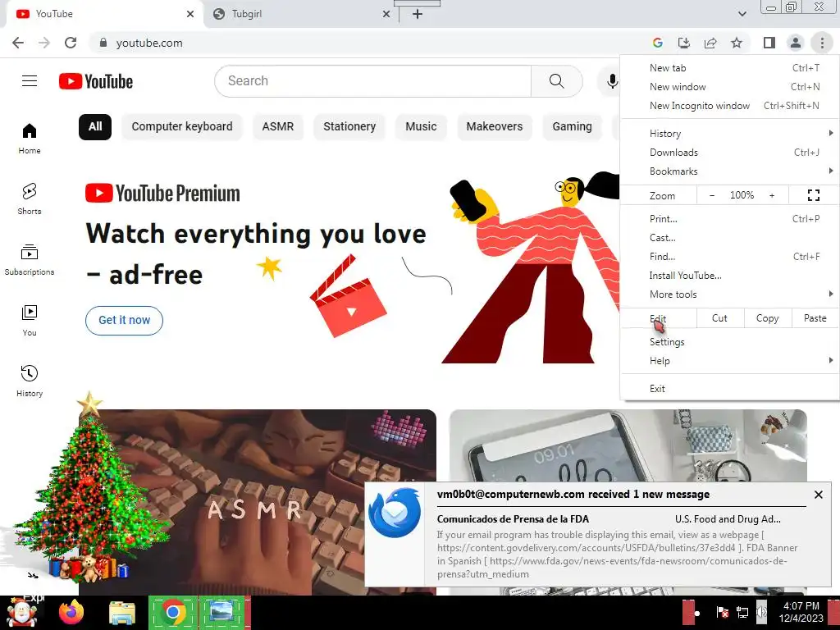Bookmark this page with the star icon
The image size is (840, 630).
[x=737, y=43]
